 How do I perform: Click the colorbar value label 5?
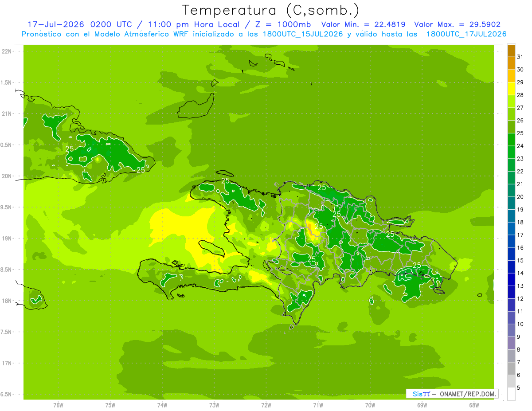tap(519, 388)
